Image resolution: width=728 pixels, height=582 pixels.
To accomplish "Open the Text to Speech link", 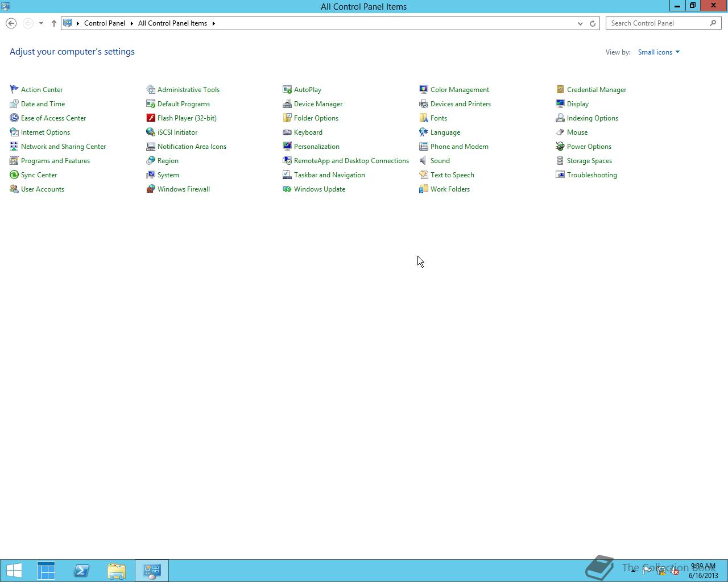I will (x=452, y=174).
